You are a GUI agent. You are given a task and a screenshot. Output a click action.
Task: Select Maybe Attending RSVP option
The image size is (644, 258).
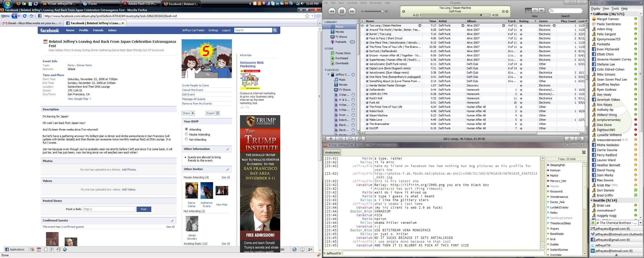coord(186,134)
